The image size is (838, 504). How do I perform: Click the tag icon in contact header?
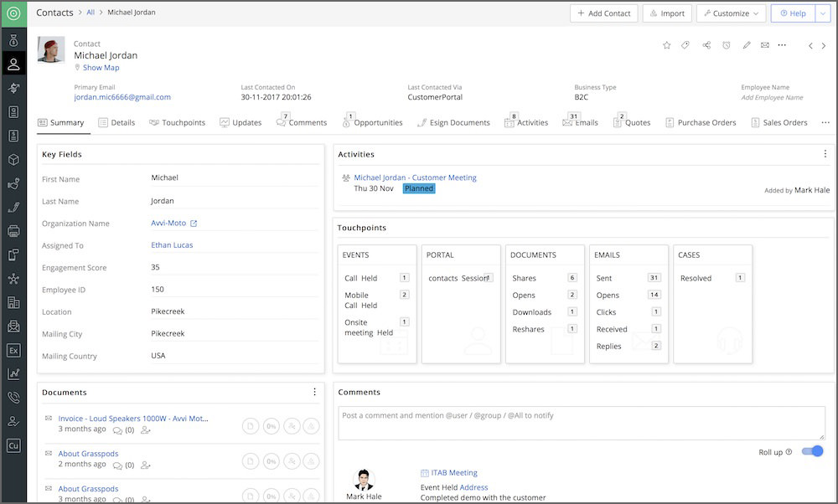685,45
